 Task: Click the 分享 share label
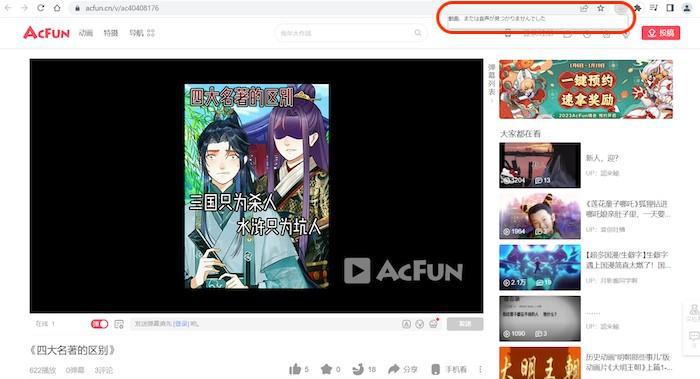point(410,370)
